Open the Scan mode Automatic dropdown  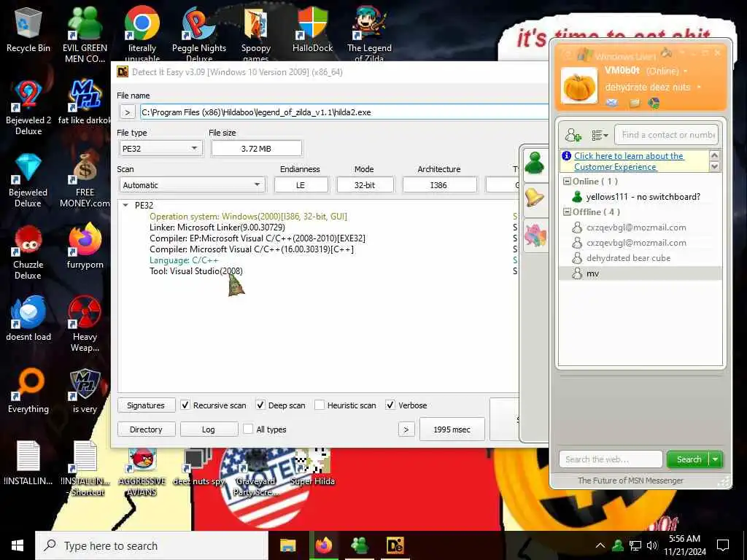pyautogui.click(x=193, y=185)
